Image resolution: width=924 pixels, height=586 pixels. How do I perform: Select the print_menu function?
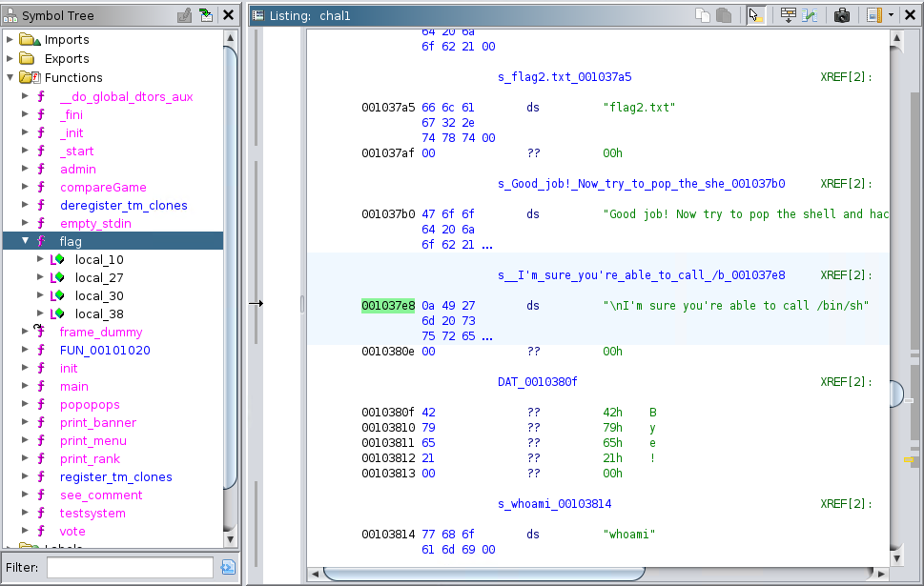coord(93,440)
